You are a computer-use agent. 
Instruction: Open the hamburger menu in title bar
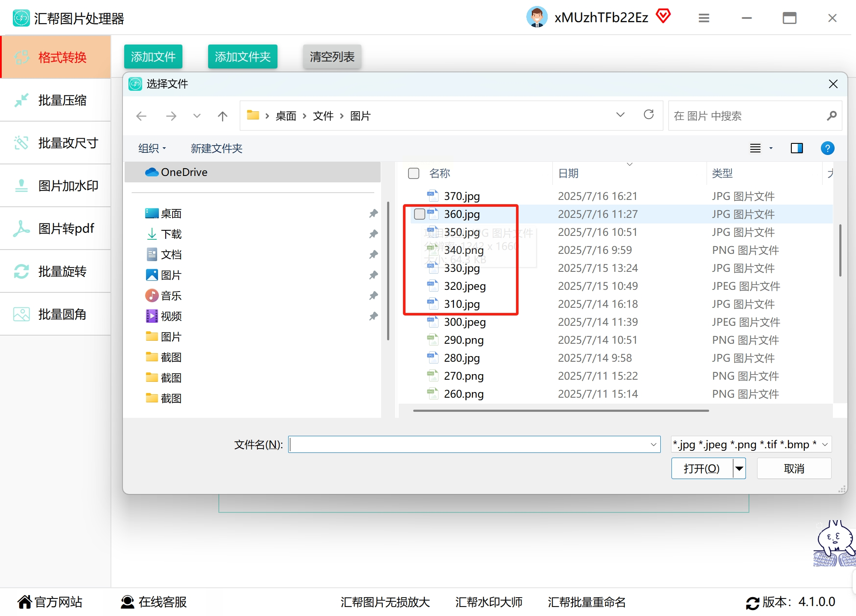(x=704, y=18)
